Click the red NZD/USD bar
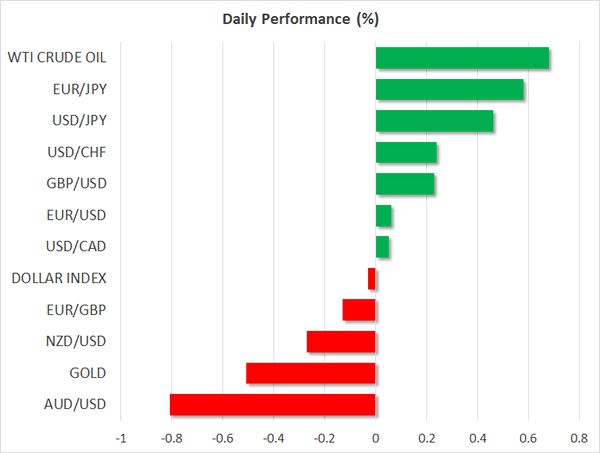 coord(341,341)
